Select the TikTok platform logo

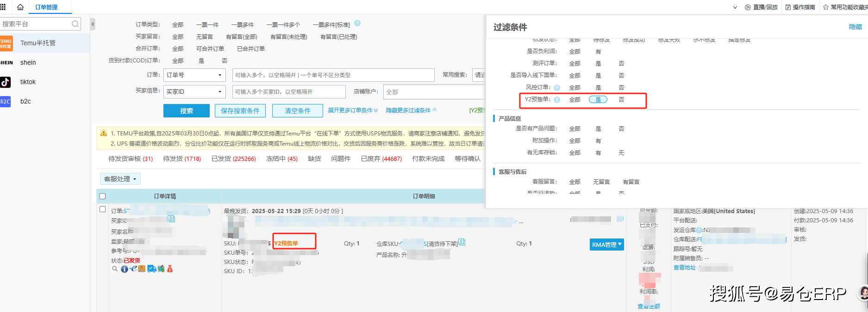click(x=6, y=82)
